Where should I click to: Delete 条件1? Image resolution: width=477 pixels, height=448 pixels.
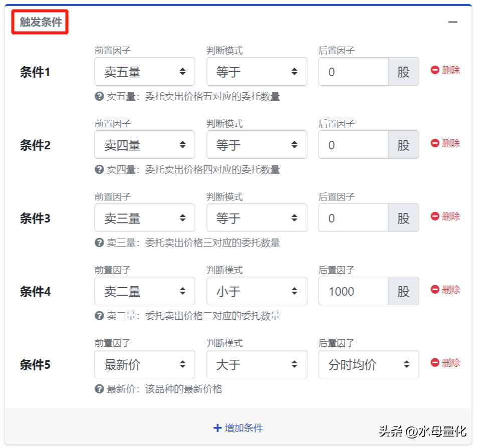pyautogui.click(x=445, y=70)
